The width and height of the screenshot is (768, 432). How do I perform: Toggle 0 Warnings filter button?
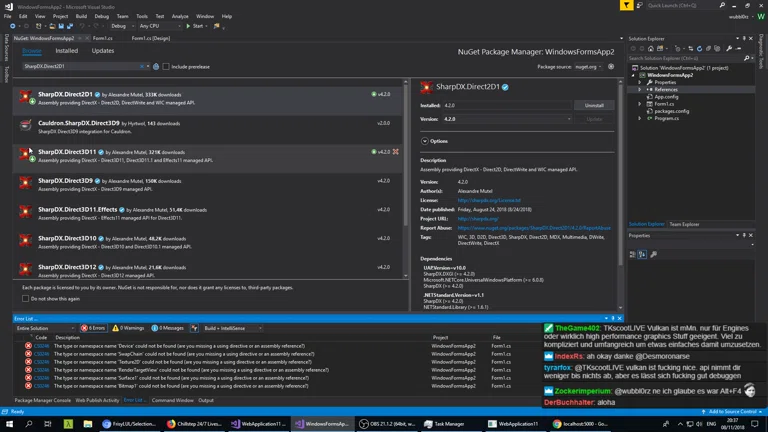(x=128, y=328)
